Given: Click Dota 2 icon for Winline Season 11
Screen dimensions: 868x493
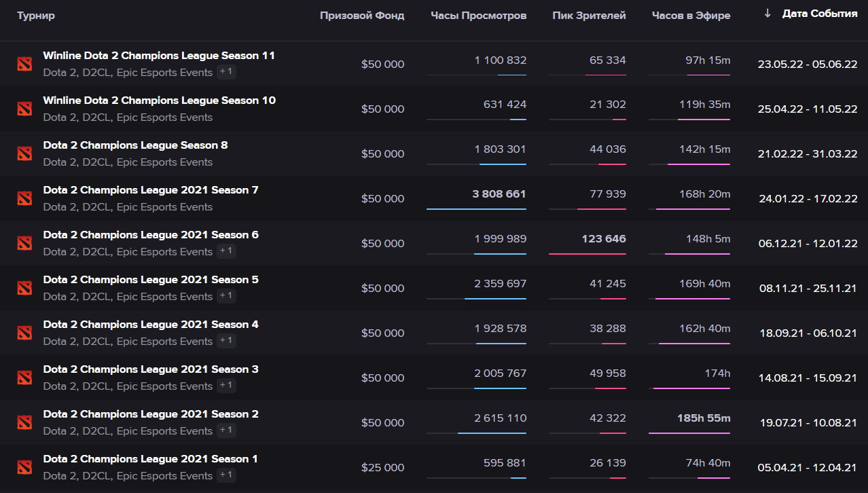Looking at the screenshot, I should (24, 64).
